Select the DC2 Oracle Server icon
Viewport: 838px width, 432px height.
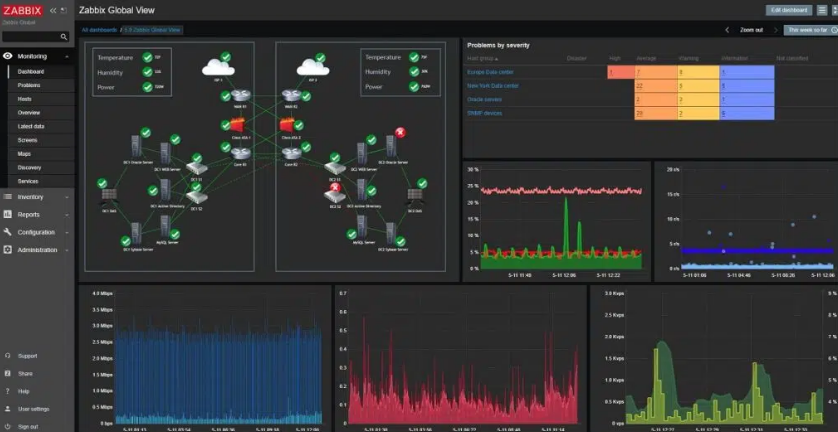pos(391,146)
